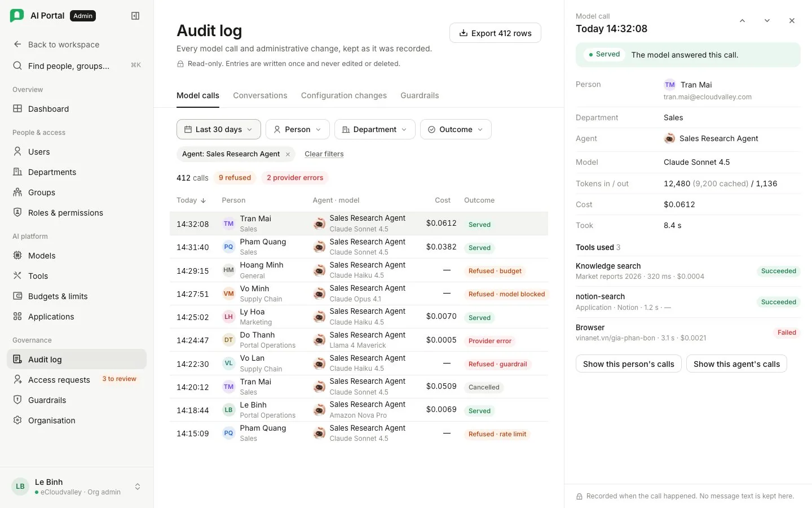Click the Clear filters link
This screenshot has height=508, width=812.
click(x=324, y=154)
